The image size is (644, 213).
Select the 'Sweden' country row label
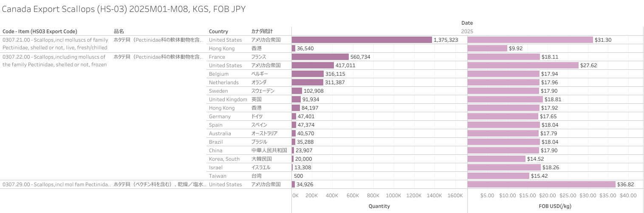[218, 91]
